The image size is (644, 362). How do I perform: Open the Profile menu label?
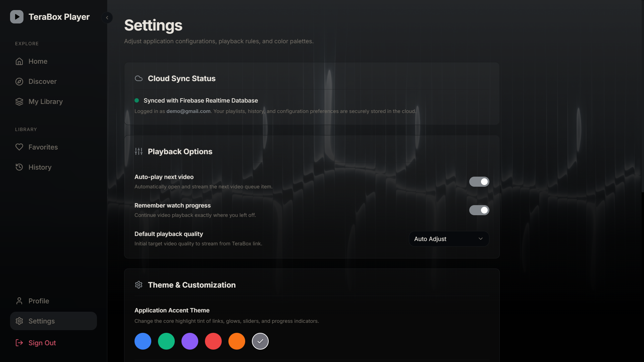point(39,301)
